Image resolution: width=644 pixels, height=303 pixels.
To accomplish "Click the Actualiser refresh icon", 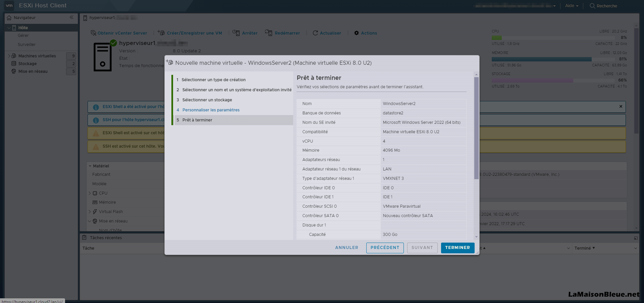I will coord(315,33).
